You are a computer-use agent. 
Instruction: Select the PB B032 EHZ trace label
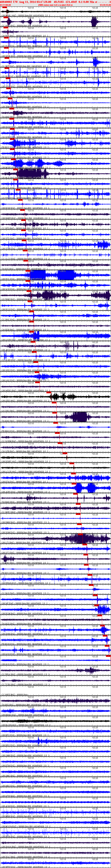[x=25, y=157]
